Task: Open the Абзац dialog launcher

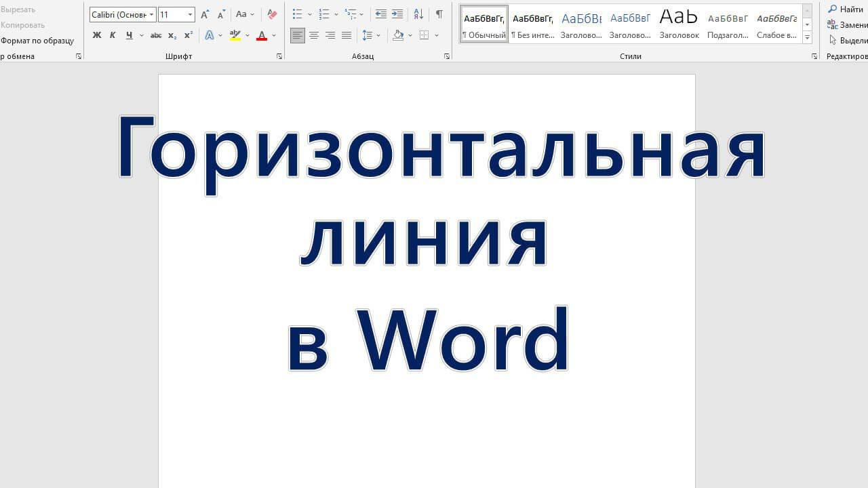Action: coord(447,57)
